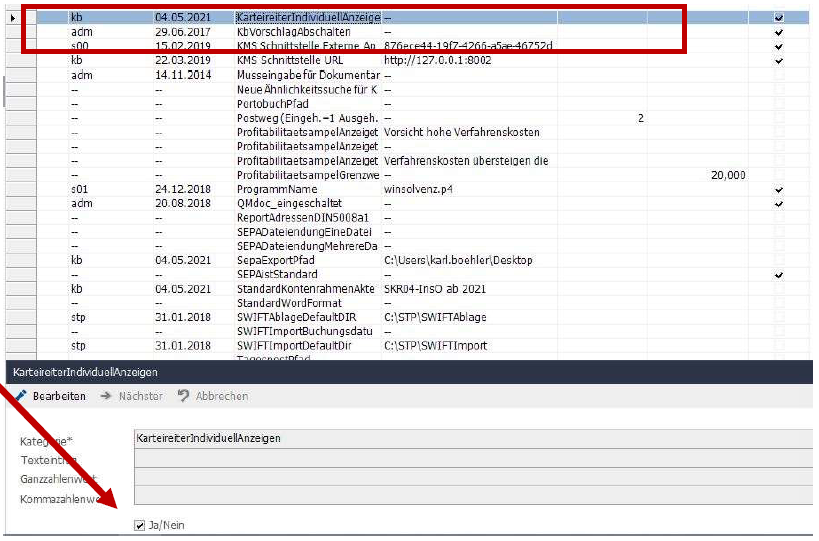Click the Kommazahlenwert input field
The image size is (819, 541).
coord(473,496)
